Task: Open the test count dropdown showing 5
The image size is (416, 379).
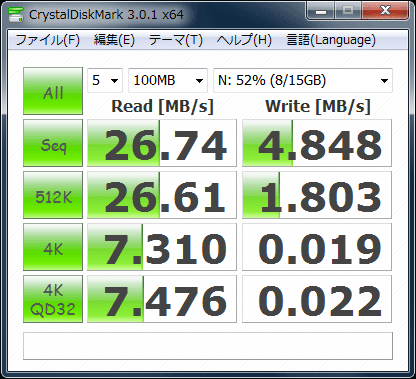Action: tap(105, 80)
